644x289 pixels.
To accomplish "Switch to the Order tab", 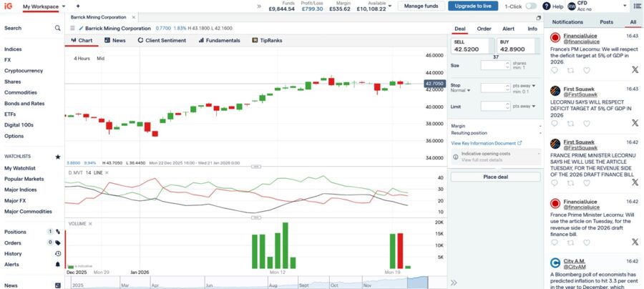I will point(484,29).
